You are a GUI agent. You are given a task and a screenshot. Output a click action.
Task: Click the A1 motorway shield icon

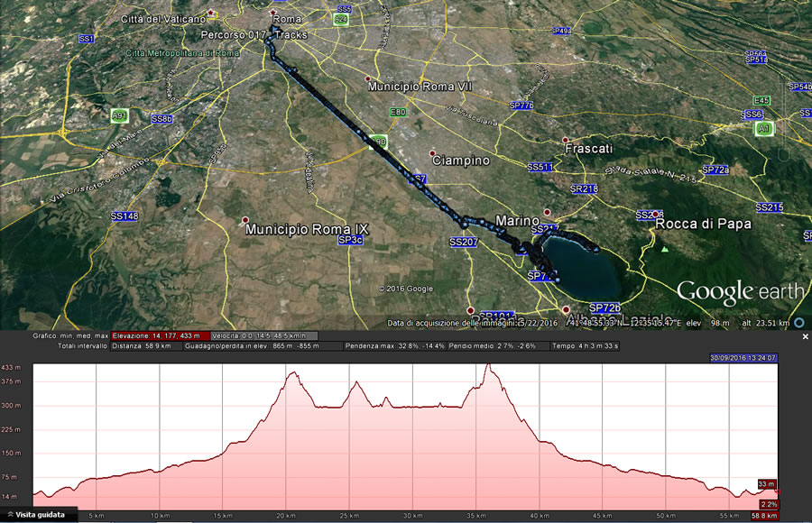point(763,129)
